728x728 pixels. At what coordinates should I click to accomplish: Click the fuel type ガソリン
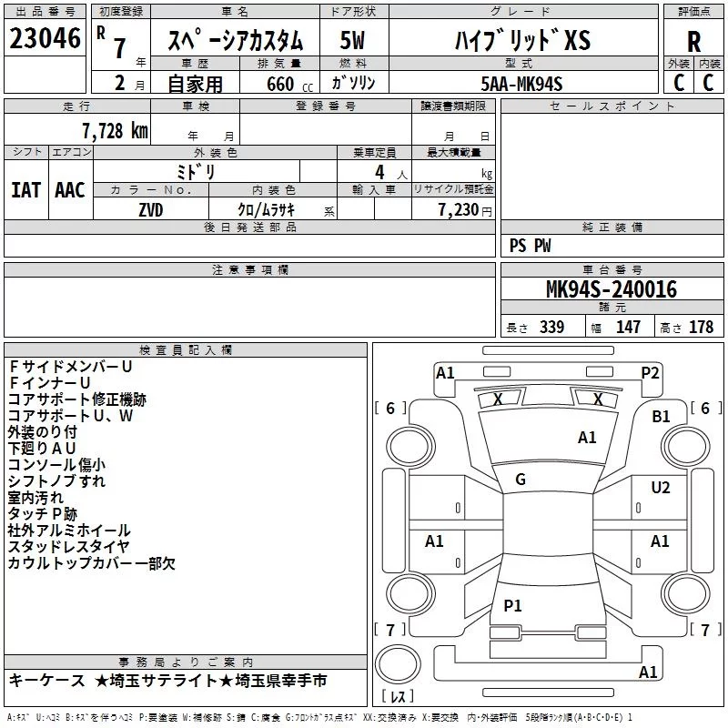pyautogui.click(x=353, y=83)
